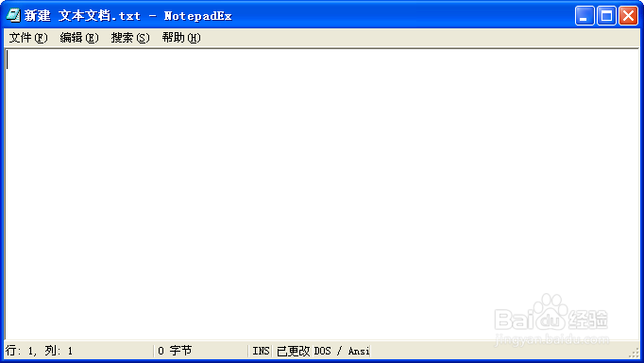Click inside the empty text editing area
This screenshot has width=644, height=363.
point(322,193)
